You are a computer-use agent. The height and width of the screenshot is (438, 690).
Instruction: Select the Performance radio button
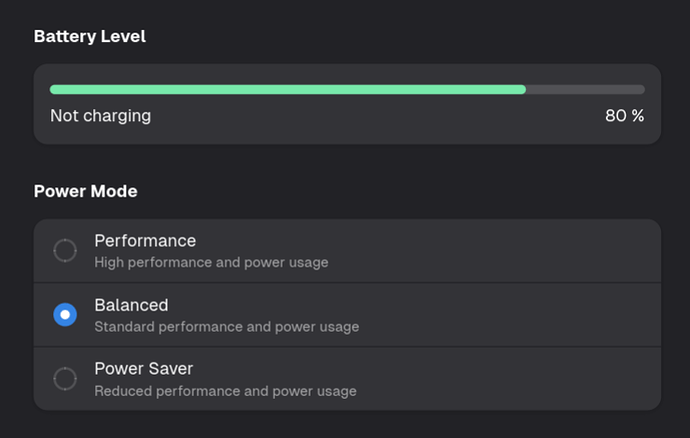65,250
